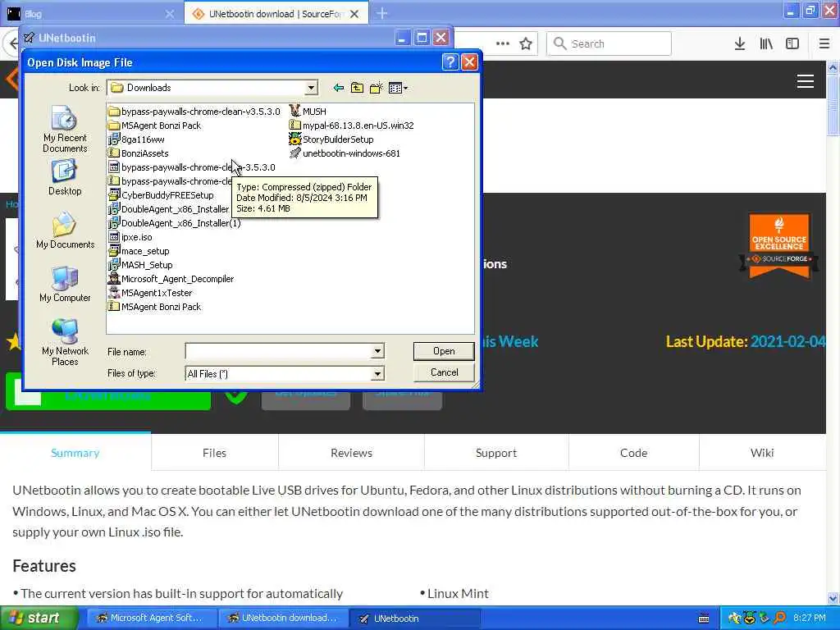Expand the File name dropdown arrow
840x630 pixels.
377,351
